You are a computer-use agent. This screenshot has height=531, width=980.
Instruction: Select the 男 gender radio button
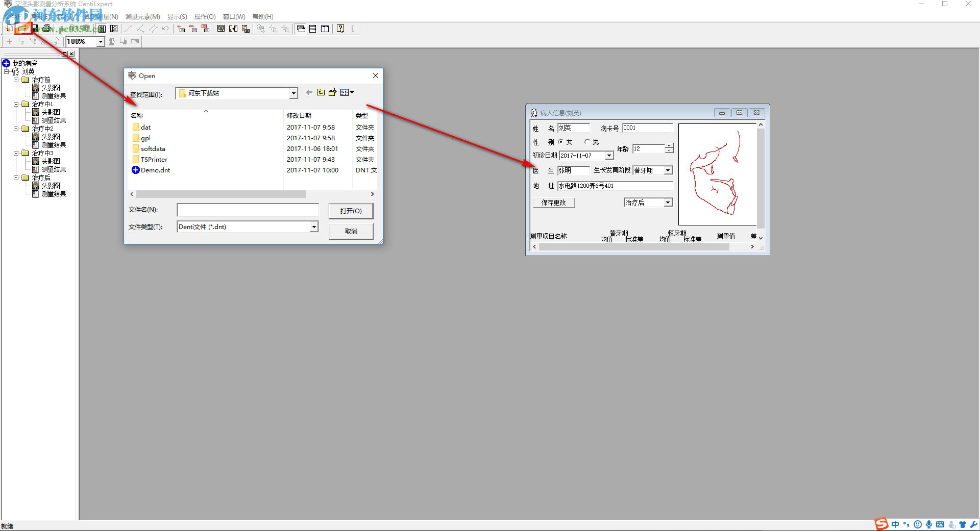point(587,142)
